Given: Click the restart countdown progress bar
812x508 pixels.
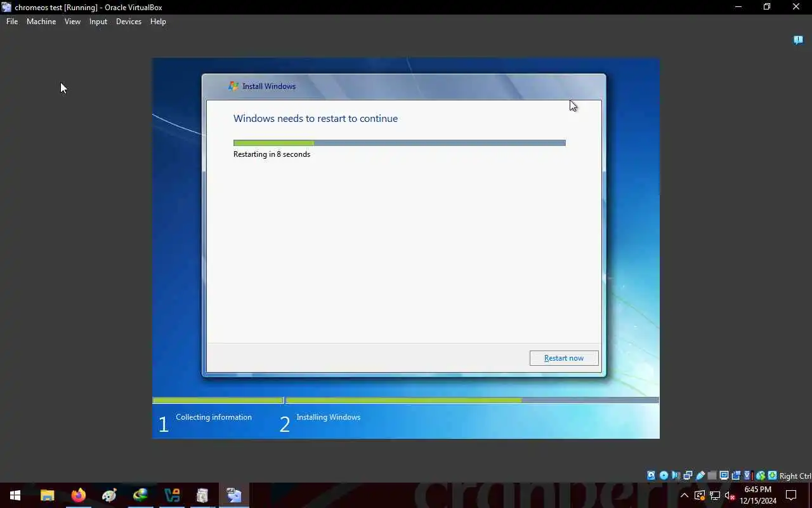Looking at the screenshot, I should [x=400, y=143].
